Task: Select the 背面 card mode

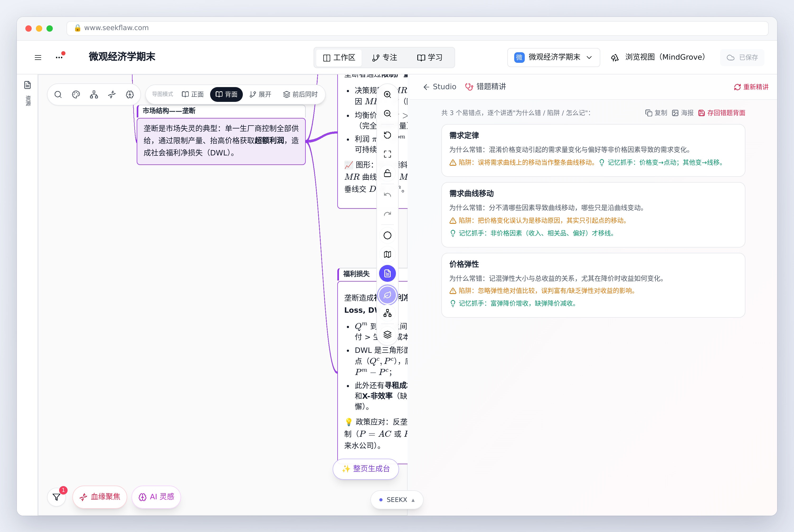Action: (226, 94)
